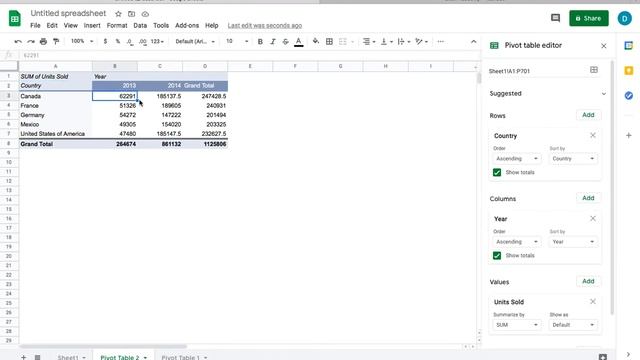Star the Untitled spreadsheet
This screenshot has width=640, height=360.
(118, 14)
